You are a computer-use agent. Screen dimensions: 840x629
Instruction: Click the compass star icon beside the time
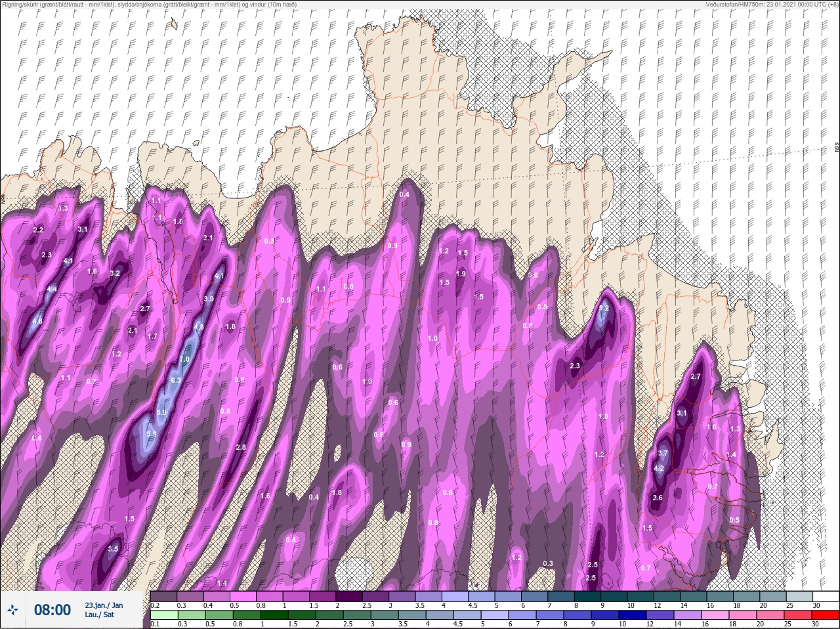tap(12, 610)
